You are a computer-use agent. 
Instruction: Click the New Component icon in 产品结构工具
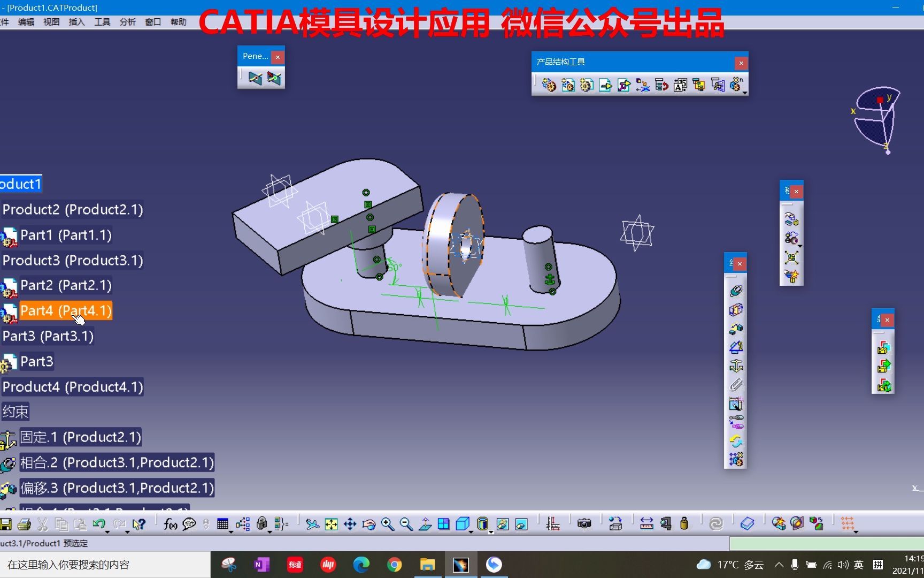tap(549, 85)
